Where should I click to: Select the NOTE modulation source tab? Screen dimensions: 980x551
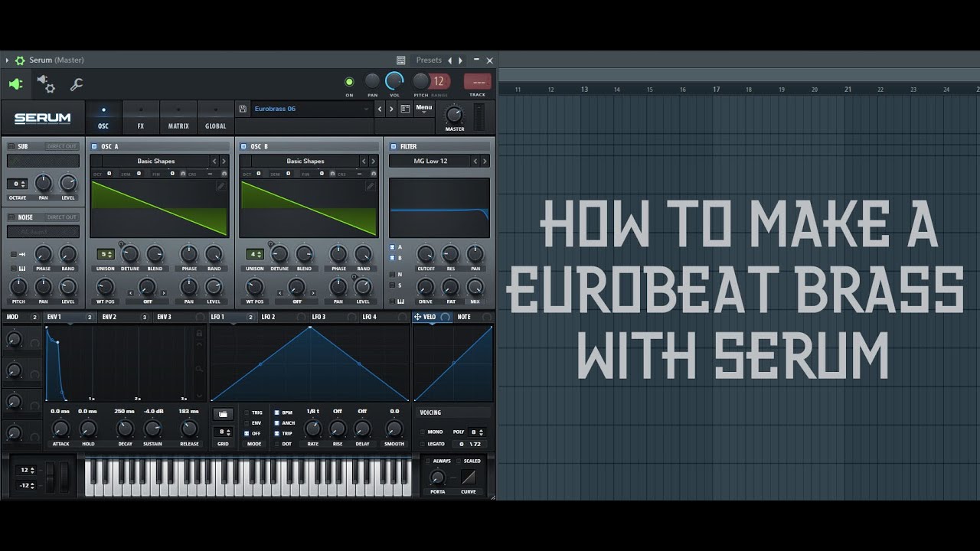(472, 317)
